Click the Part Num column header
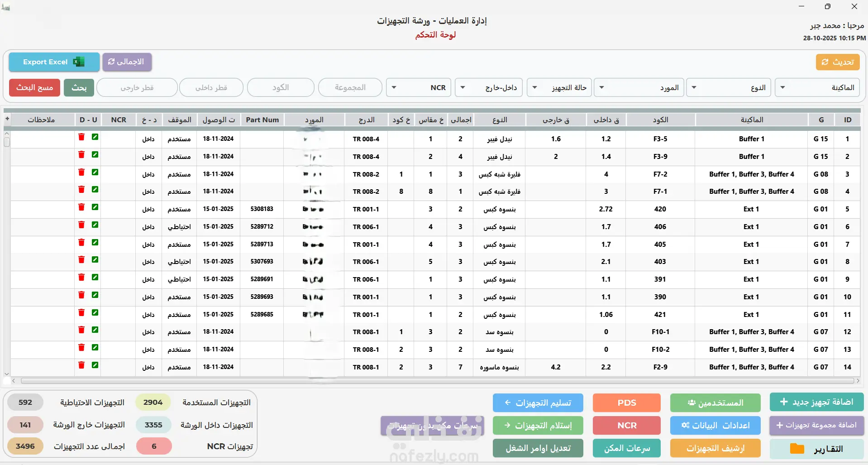 pos(262,120)
